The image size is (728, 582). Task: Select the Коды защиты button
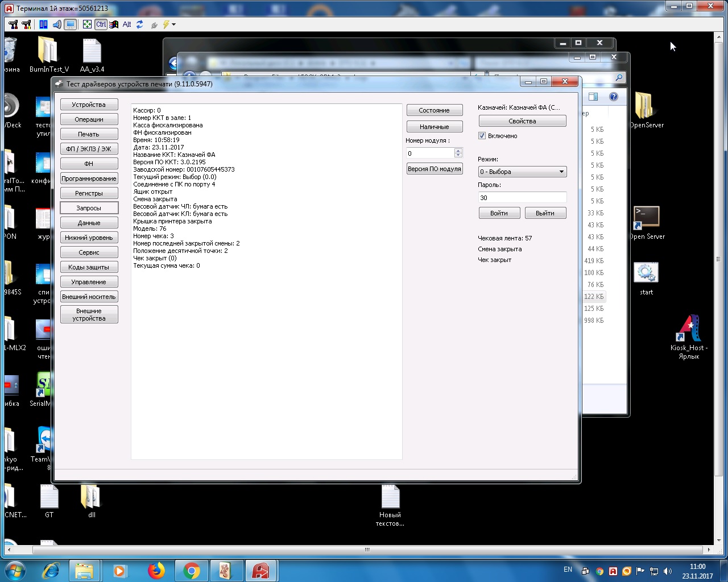[89, 267]
